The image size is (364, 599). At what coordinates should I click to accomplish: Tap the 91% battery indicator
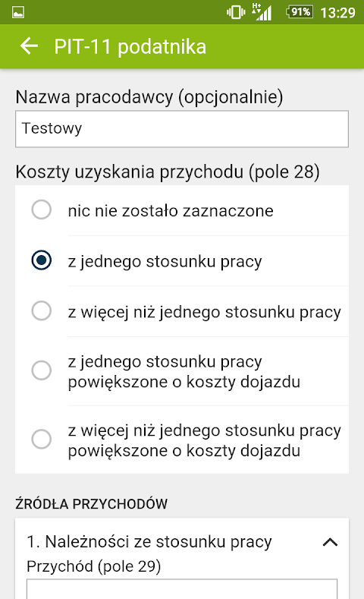coord(300,12)
